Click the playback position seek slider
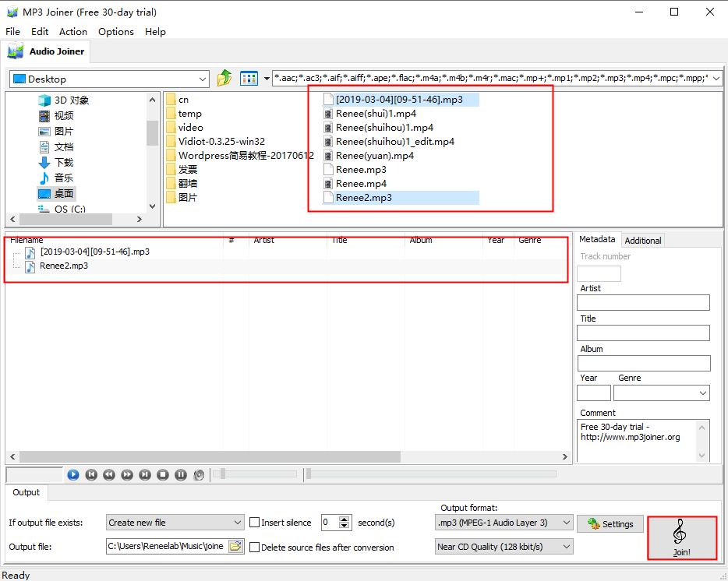Viewport: 728px width, 581px height. [430, 474]
